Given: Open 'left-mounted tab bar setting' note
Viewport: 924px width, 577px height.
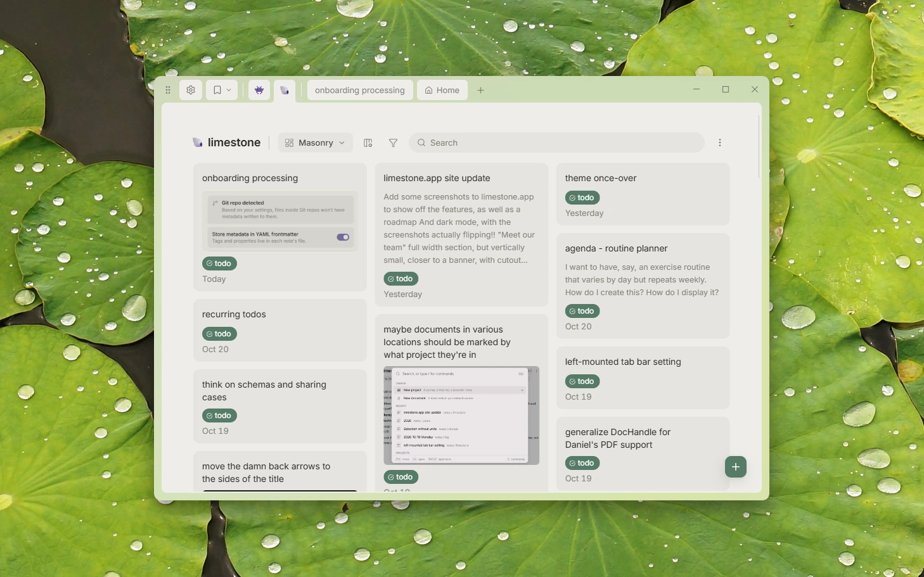Looking at the screenshot, I should click(x=623, y=362).
